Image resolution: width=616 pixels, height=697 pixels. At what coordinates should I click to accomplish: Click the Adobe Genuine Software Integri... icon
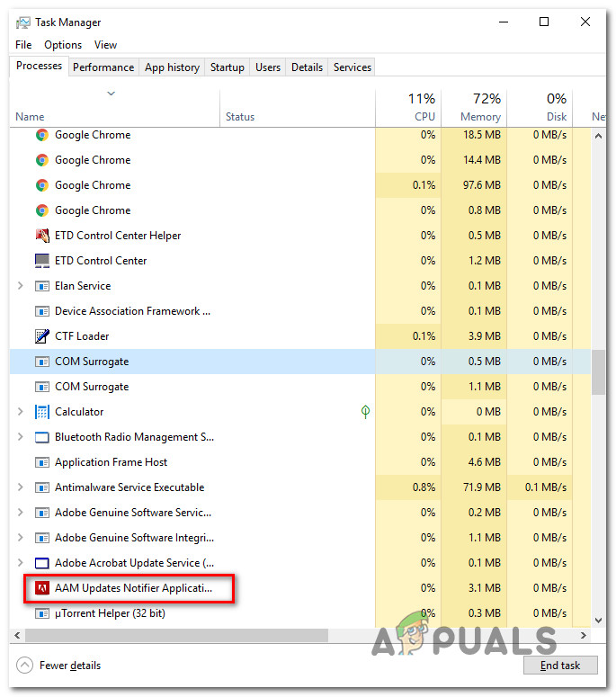point(42,538)
